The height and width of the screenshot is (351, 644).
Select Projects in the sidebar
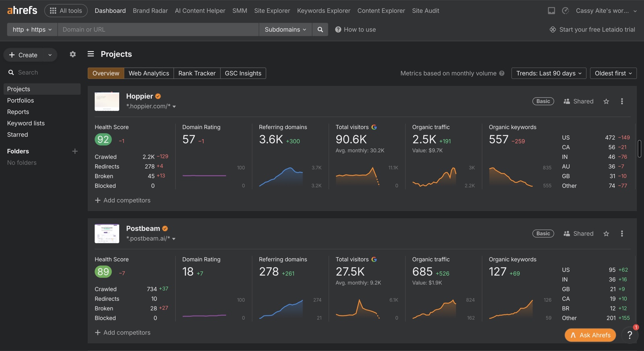click(x=42, y=89)
